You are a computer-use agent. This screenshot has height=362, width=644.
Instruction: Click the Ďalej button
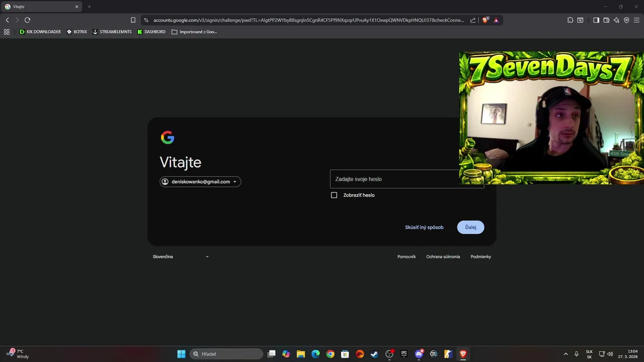pos(470,227)
